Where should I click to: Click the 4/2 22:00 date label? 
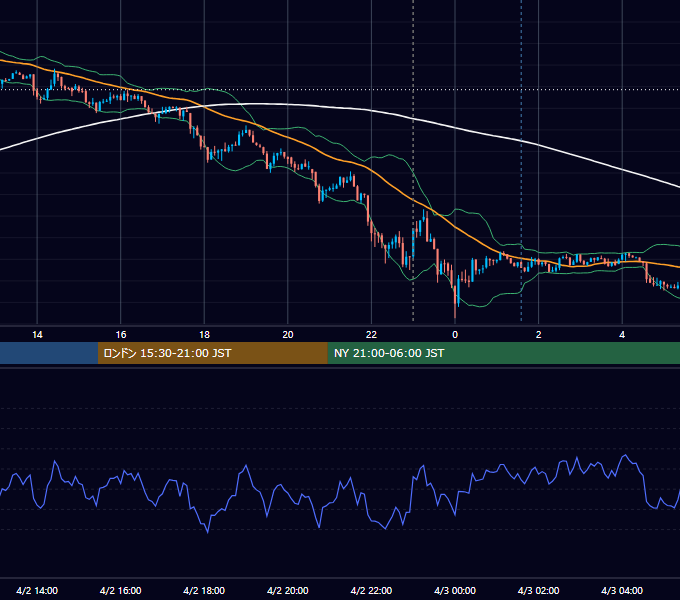pyautogui.click(x=371, y=590)
